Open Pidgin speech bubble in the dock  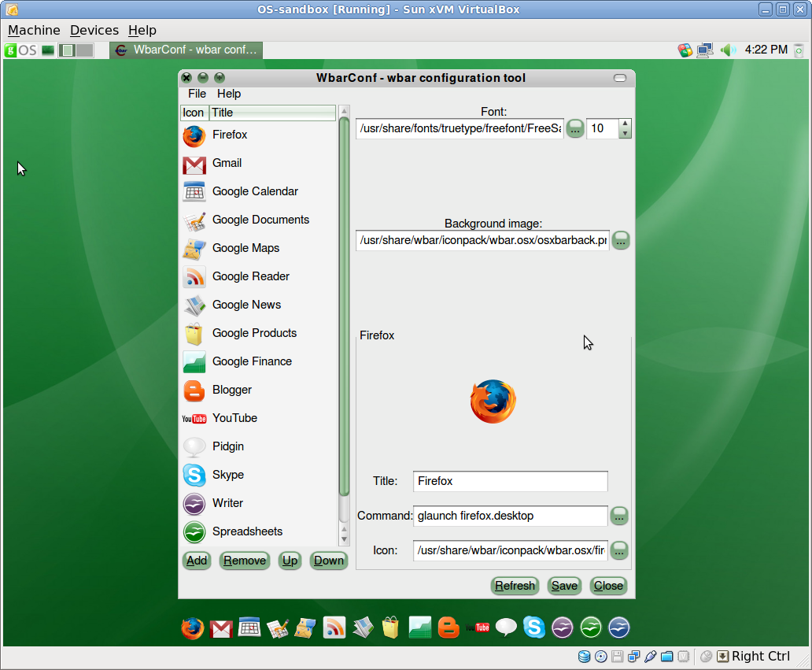coord(506,627)
